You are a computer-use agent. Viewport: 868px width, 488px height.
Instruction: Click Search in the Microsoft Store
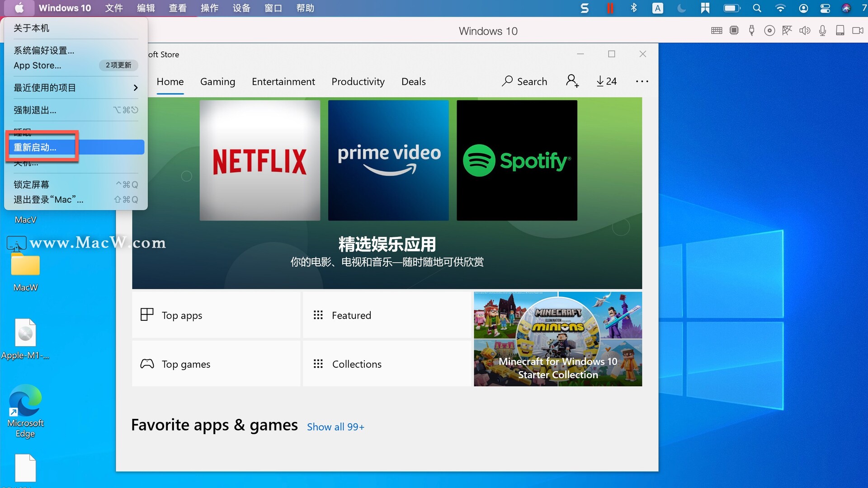pos(524,81)
